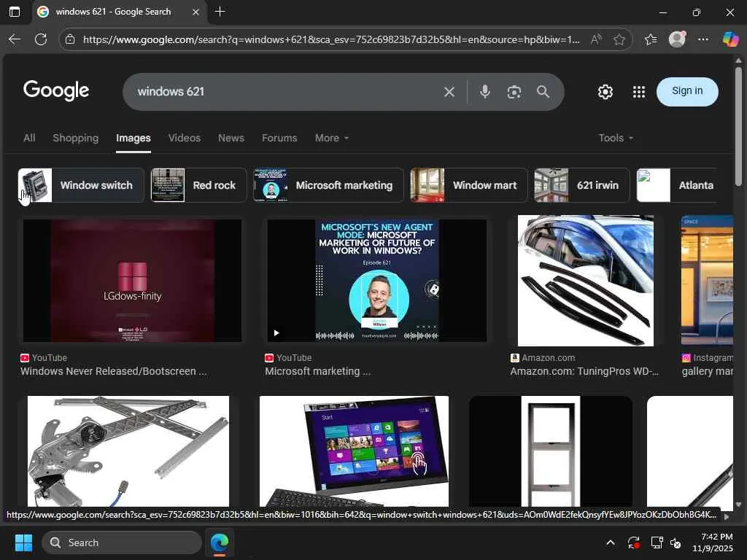Screen dimensions: 747x560
Task: Show hidden system tray icons
Action: 611,542
